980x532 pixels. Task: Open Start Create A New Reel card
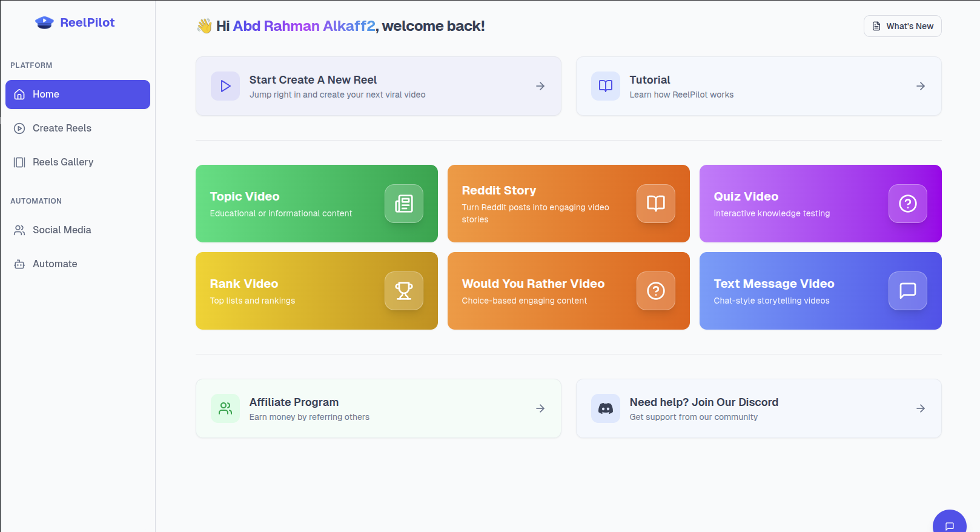(x=379, y=86)
